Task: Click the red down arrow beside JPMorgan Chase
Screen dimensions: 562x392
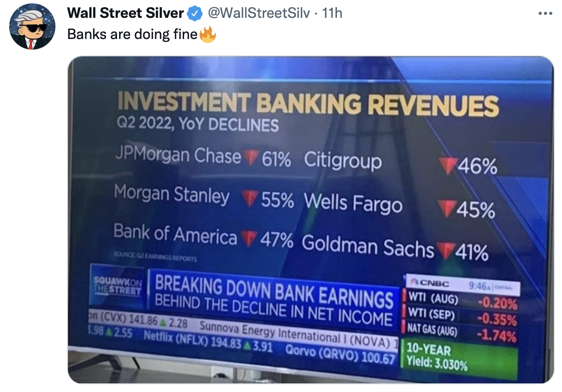Action: [x=250, y=157]
